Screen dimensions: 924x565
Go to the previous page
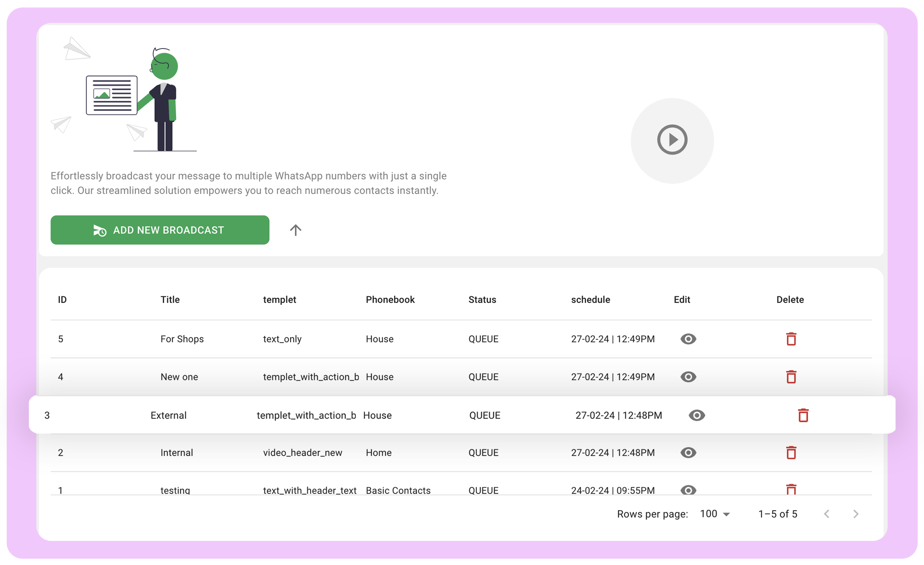(x=827, y=514)
